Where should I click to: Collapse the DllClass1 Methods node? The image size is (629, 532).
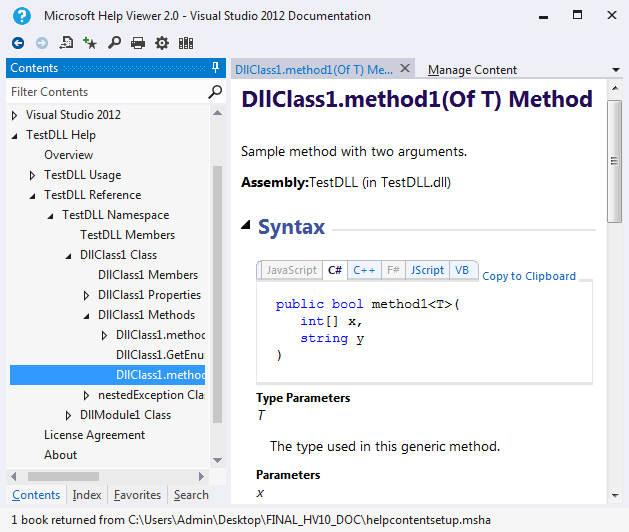87,316
